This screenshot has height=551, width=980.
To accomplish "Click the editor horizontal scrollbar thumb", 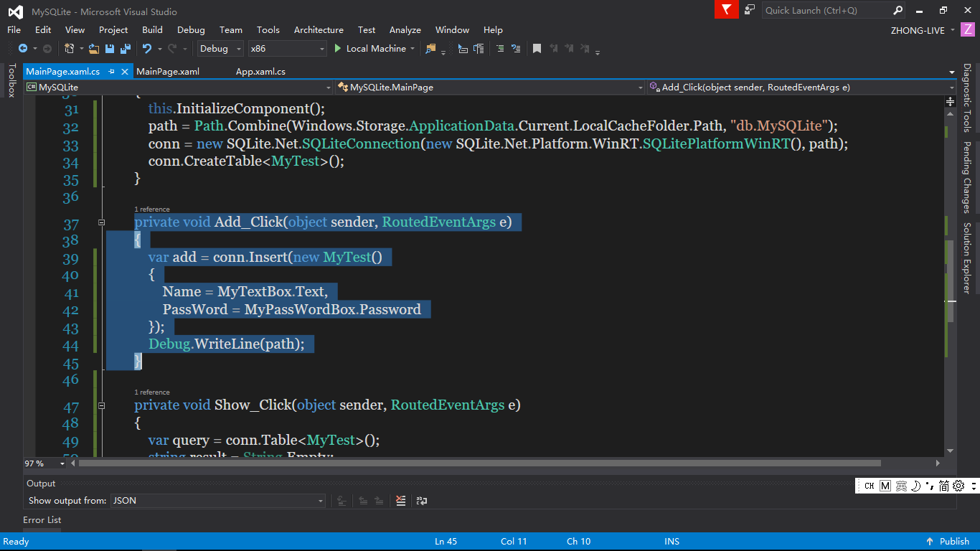I will point(479,463).
